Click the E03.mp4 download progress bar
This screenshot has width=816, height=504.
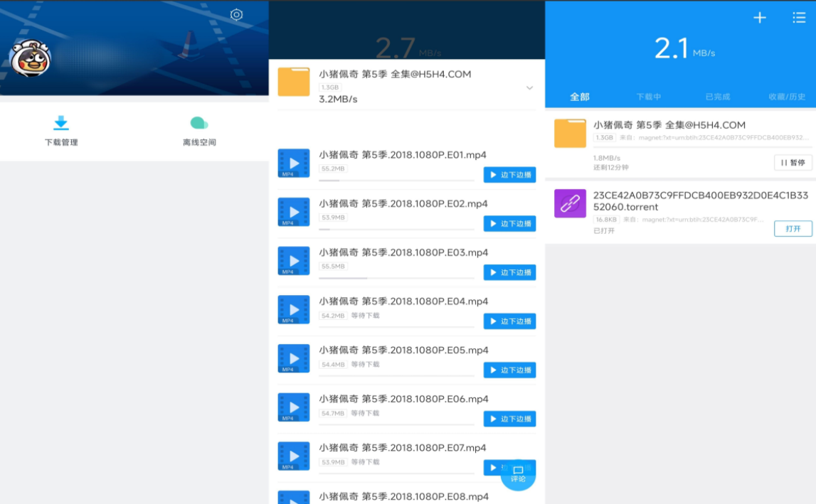(396, 278)
